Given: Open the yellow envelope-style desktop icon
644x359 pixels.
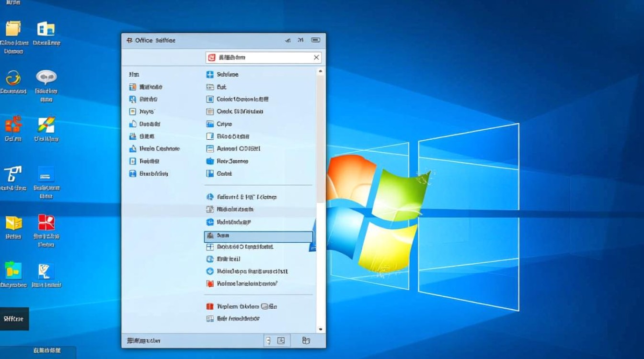Looking at the screenshot, I should pos(13,223).
